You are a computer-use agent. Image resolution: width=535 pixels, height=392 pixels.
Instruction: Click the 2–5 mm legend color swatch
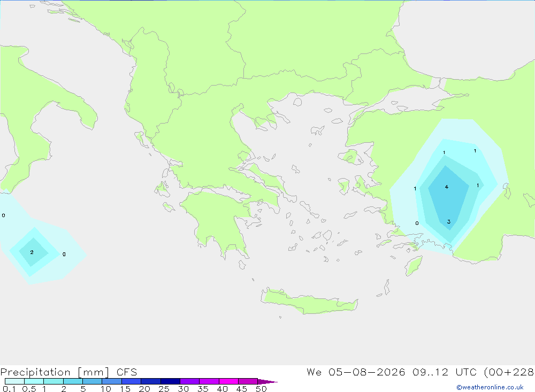pyautogui.click(x=73, y=381)
